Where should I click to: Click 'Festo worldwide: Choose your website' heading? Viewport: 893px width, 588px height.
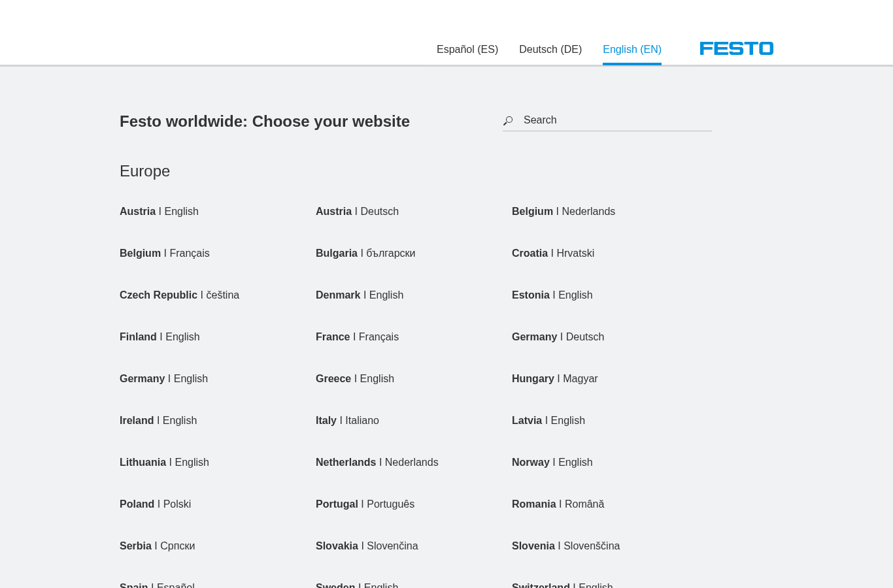(265, 122)
